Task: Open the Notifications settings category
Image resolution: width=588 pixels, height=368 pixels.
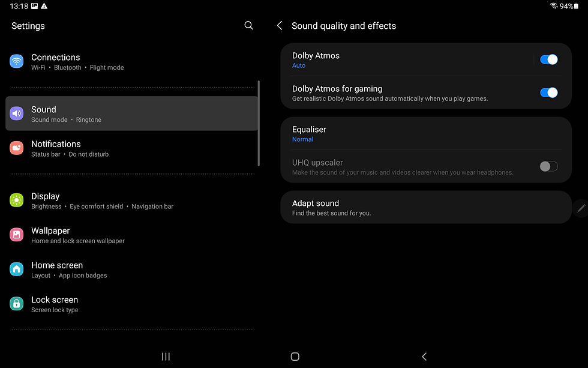Action: (x=131, y=148)
